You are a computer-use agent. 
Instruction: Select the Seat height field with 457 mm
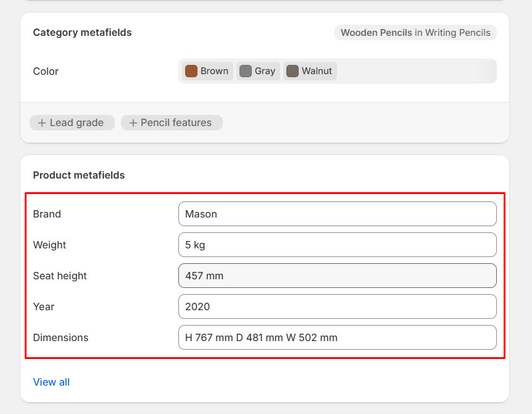pyautogui.click(x=337, y=276)
